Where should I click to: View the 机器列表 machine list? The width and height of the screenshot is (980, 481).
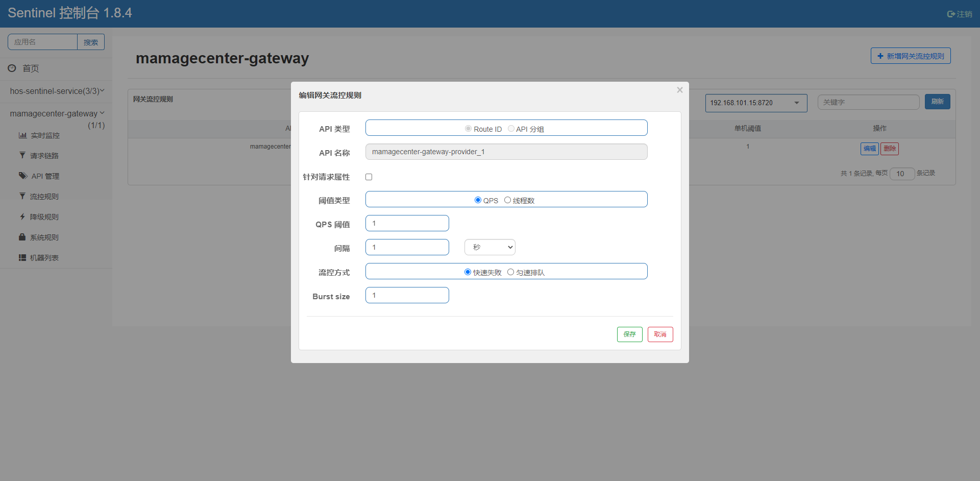44,257
